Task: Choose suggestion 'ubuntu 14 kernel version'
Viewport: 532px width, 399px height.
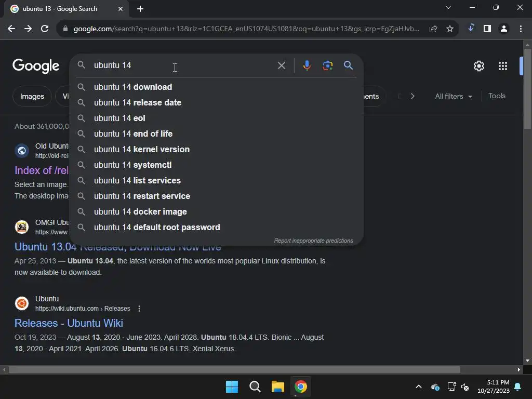Action: point(216,149)
